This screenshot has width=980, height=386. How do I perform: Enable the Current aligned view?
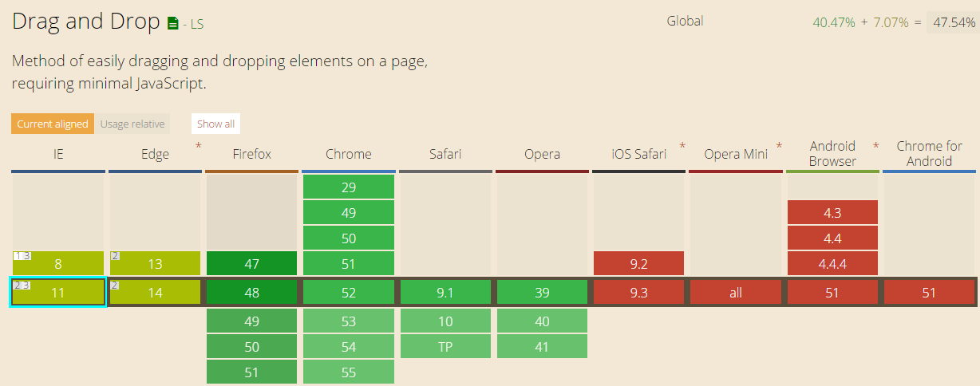(53, 124)
